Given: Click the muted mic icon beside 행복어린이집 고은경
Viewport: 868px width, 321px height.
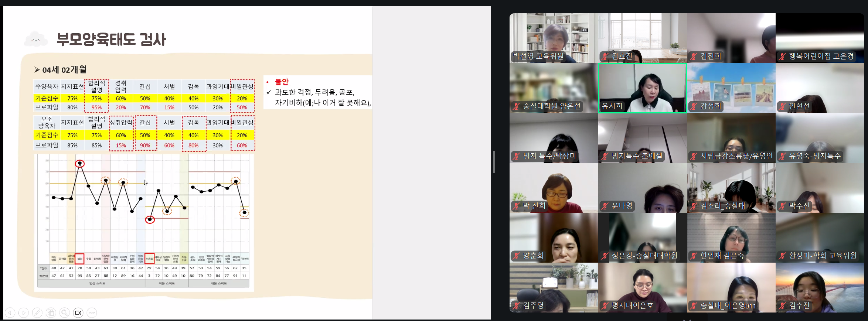Looking at the screenshot, I should click(x=782, y=57).
